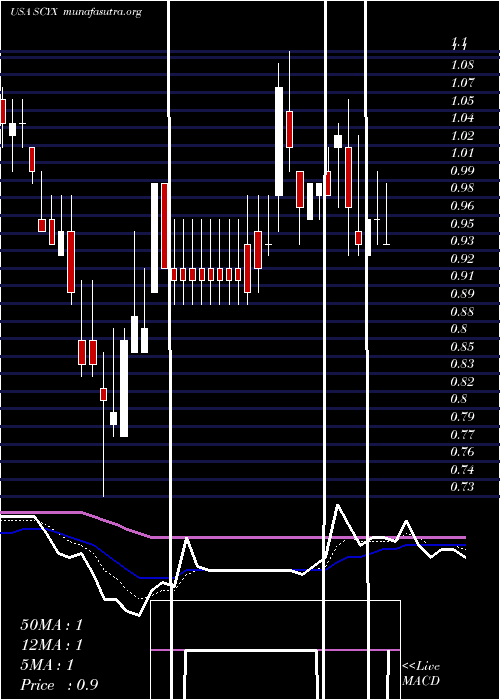This screenshot has width=500, height=700.
Task: Select the 0.89 price axis label
Action: point(462,294)
